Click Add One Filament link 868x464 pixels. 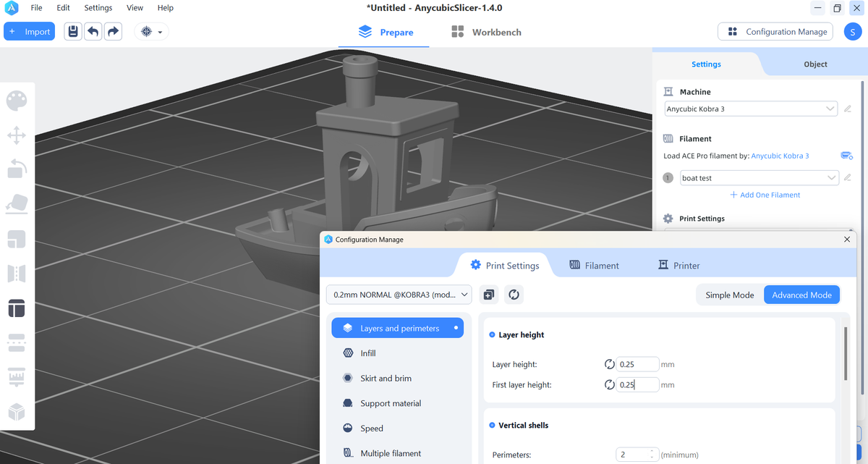pos(765,195)
